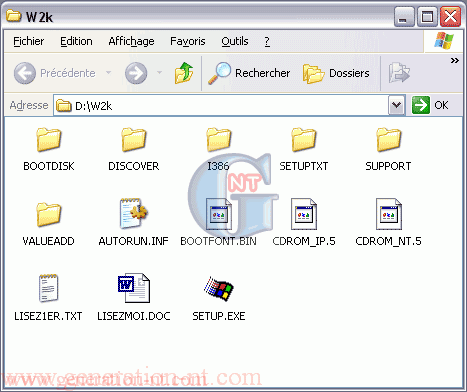Open the ? help menu
Image resolution: width=467 pixels, height=392 pixels.
pos(267,41)
